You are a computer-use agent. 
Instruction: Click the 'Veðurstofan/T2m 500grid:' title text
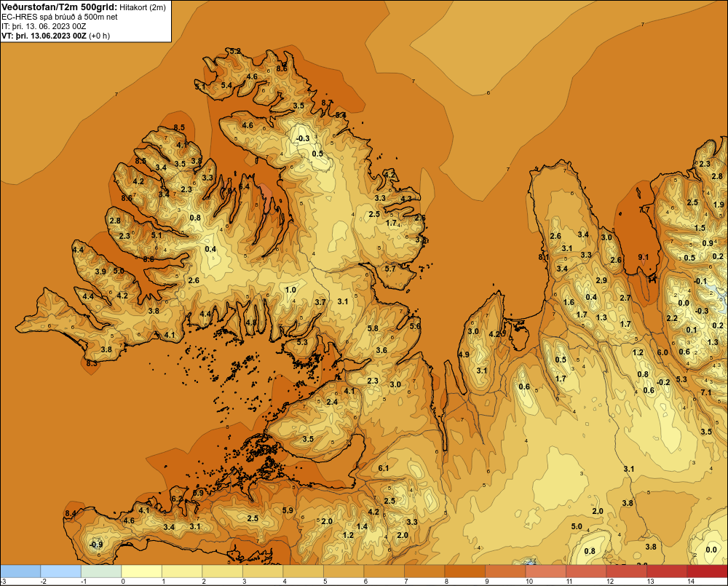tap(58, 7)
